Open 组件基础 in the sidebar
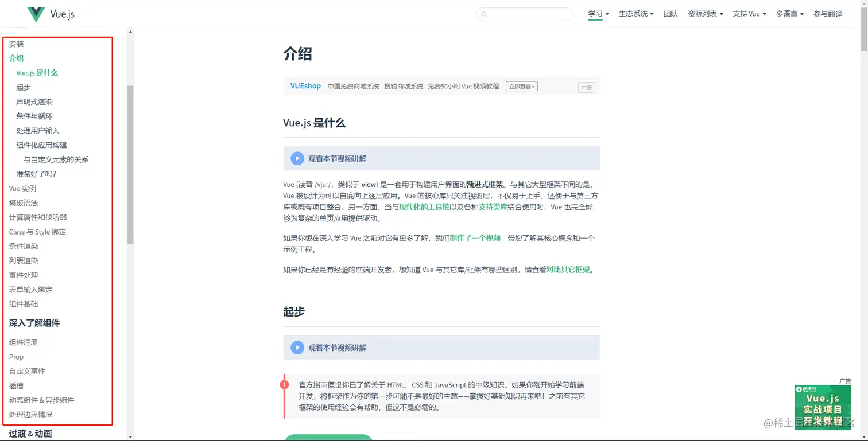 coord(24,304)
